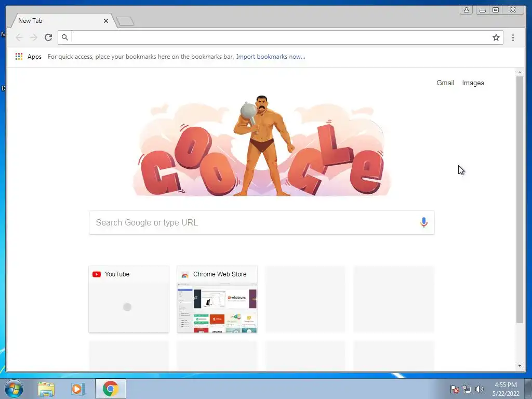Click the network tray icon
The height and width of the screenshot is (399, 532).
point(467,389)
